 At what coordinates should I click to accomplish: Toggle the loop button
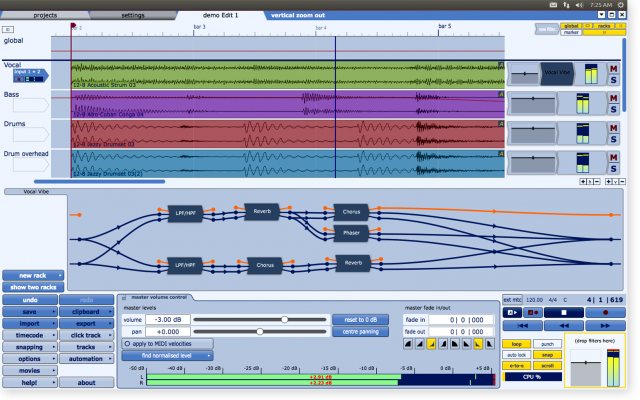(x=517, y=344)
